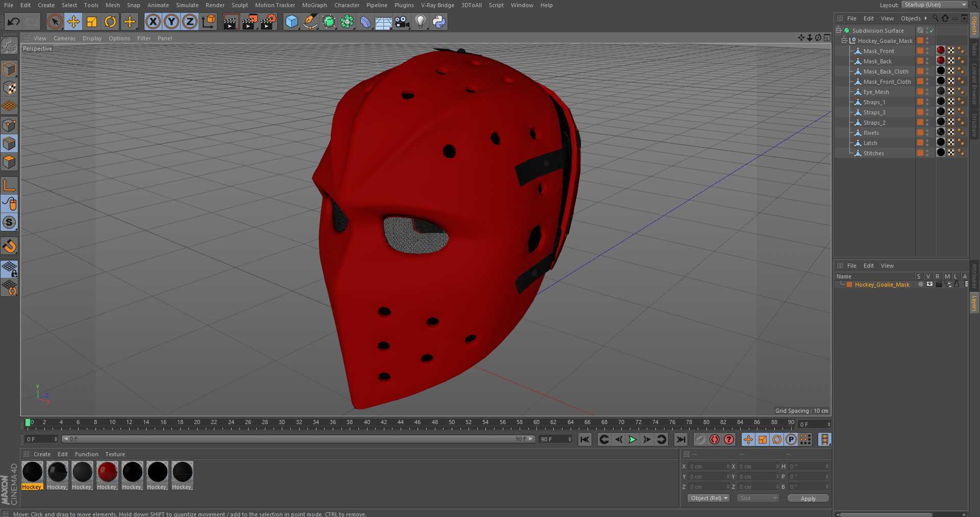Toggle Hockey_Goalie_Mask layer visibility icon
The image size is (980, 517).
pos(929,284)
